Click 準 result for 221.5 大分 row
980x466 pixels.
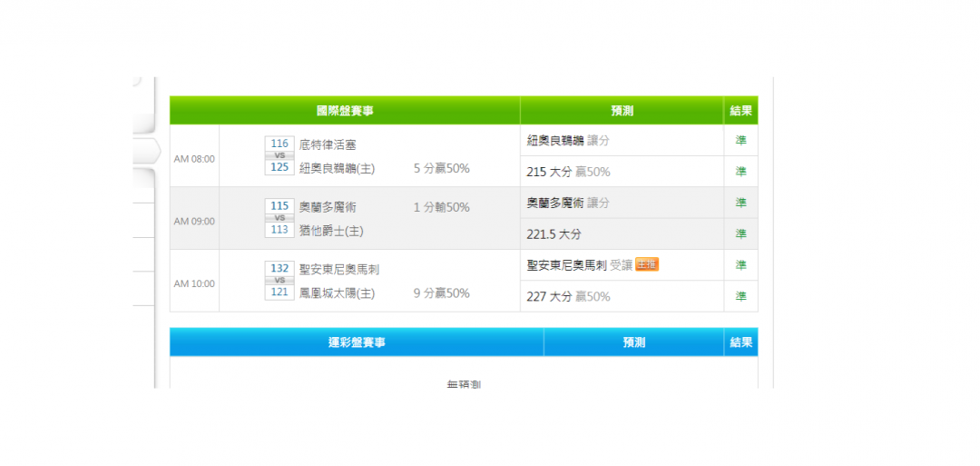(x=740, y=234)
